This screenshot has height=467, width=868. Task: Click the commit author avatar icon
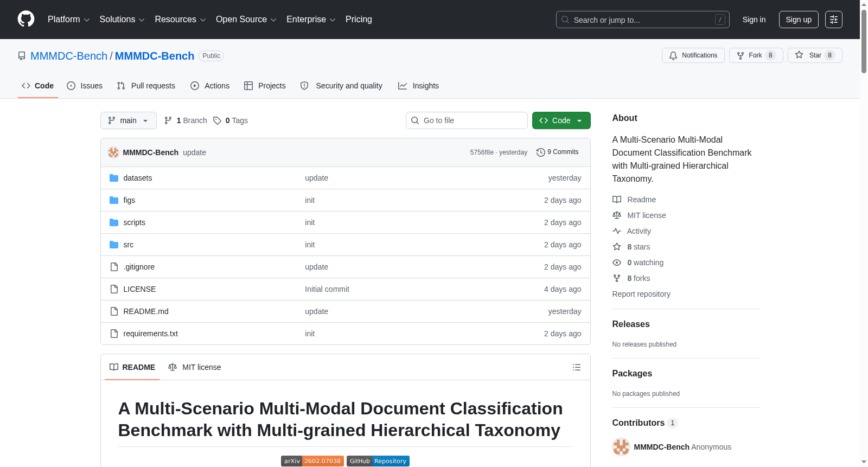113,152
